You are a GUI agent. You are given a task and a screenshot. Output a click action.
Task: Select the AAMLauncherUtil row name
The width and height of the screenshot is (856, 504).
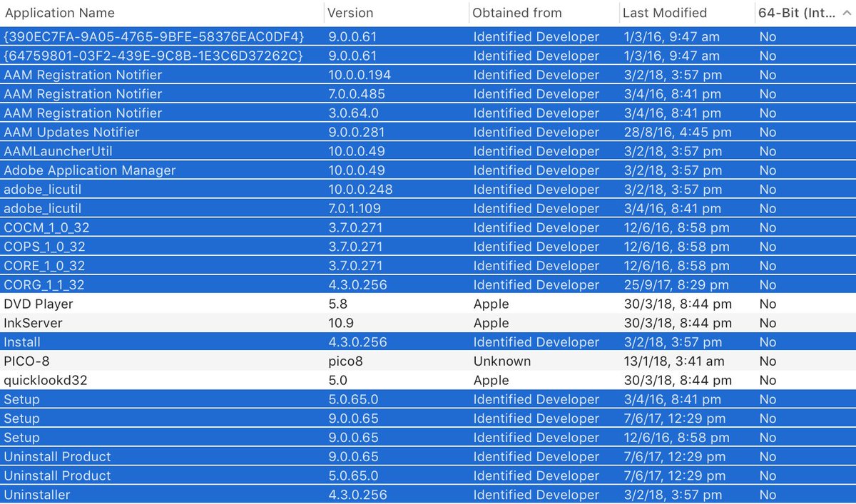coord(58,151)
